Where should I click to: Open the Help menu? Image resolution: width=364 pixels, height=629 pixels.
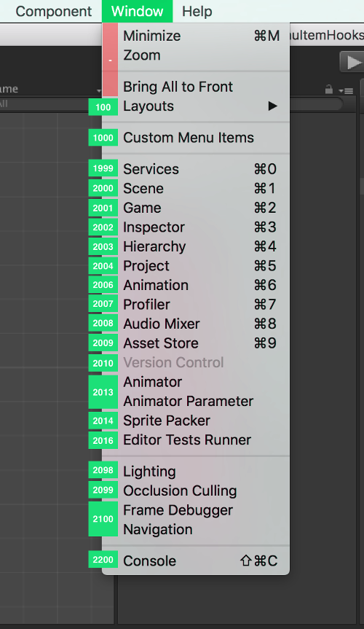tap(197, 11)
